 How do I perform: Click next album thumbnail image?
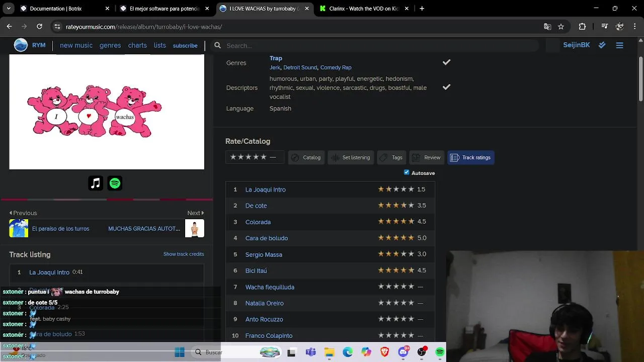point(195,228)
